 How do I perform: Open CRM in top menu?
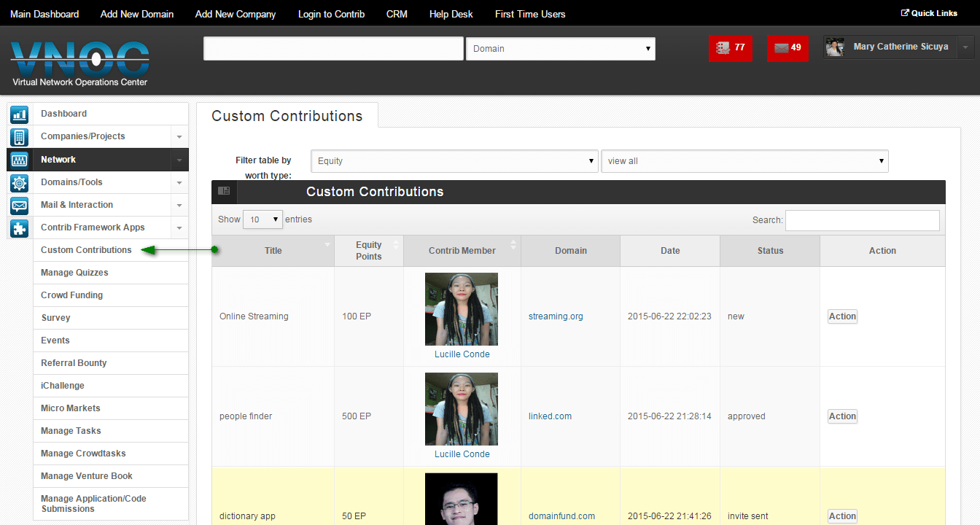[397, 14]
